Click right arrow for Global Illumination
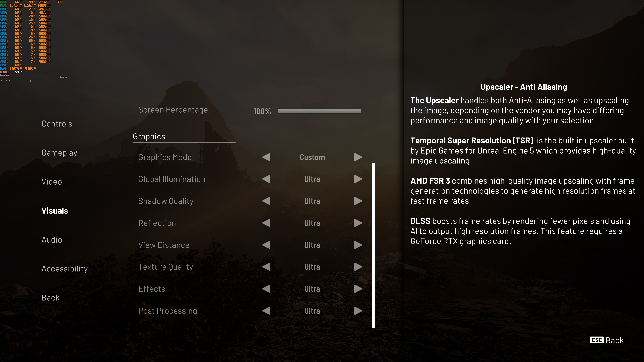Viewport: 644px width, 362px height. pyautogui.click(x=358, y=179)
